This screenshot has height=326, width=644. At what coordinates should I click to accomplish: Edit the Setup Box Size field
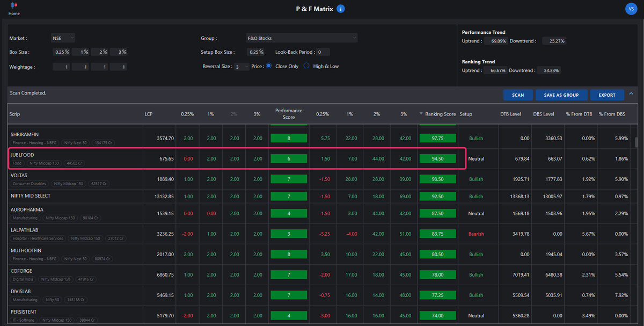[255, 52]
